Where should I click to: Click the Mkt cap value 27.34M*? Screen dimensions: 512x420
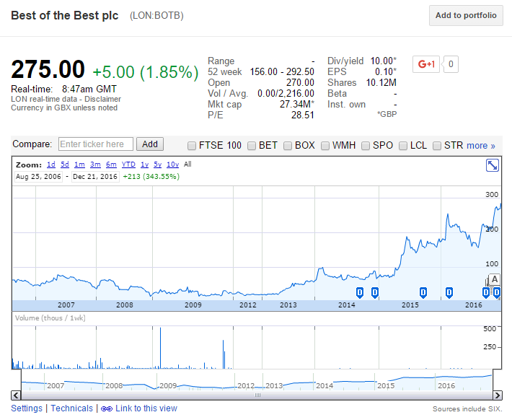[x=297, y=104]
